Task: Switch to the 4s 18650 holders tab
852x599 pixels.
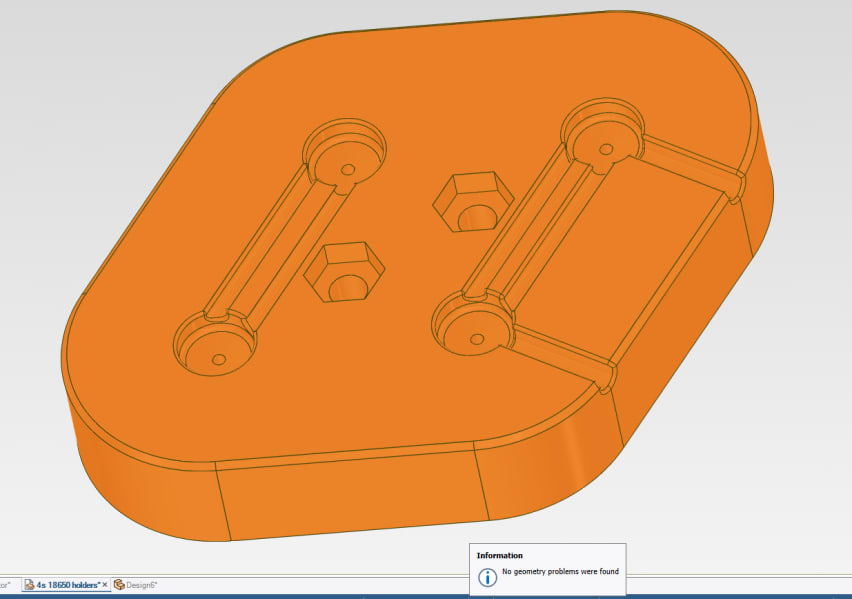Action: (x=67, y=585)
